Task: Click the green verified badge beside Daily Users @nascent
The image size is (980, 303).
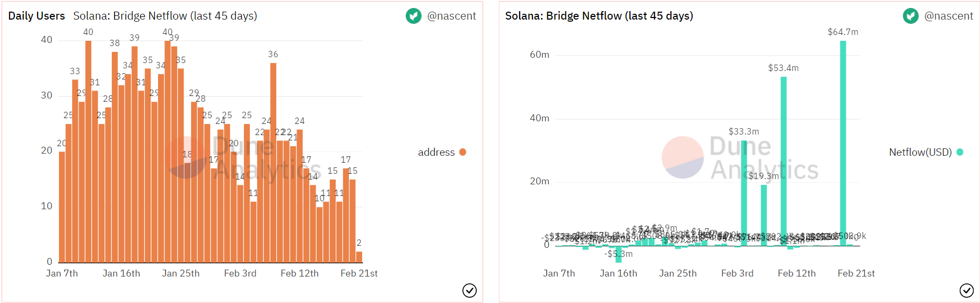Action: click(414, 16)
